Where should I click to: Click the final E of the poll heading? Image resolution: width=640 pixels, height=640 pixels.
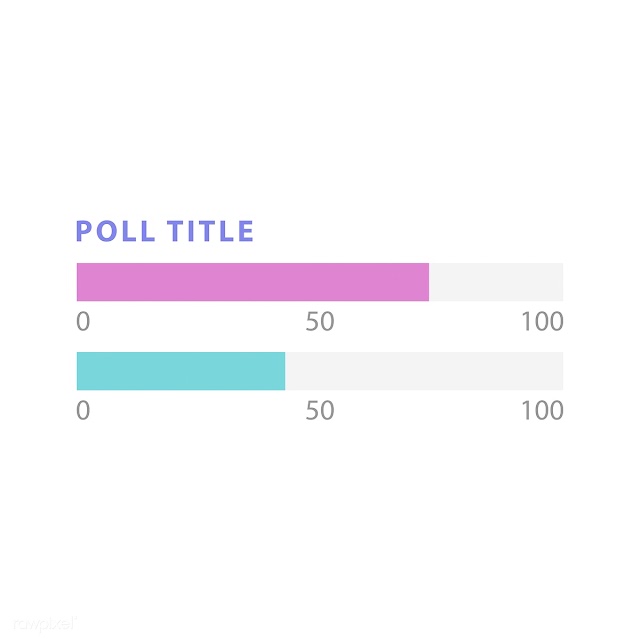point(246,231)
